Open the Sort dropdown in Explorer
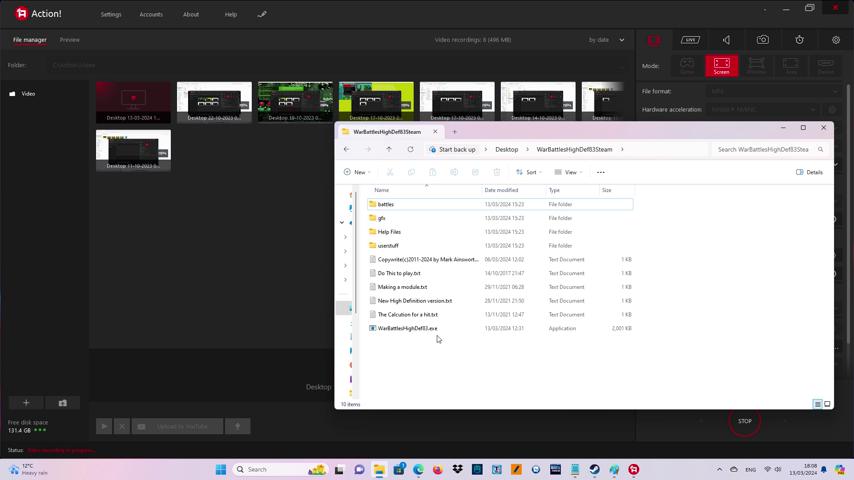Screen dimensions: 854x480 528,172
